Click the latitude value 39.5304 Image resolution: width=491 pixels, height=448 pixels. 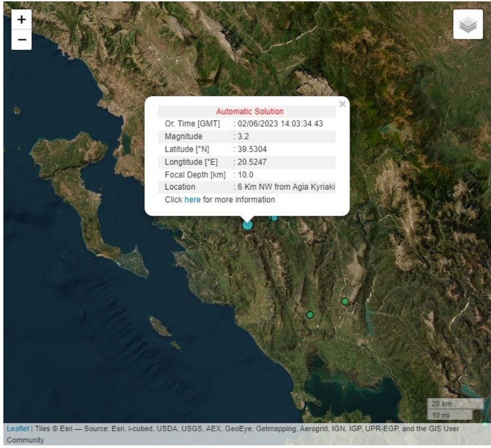coord(252,149)
